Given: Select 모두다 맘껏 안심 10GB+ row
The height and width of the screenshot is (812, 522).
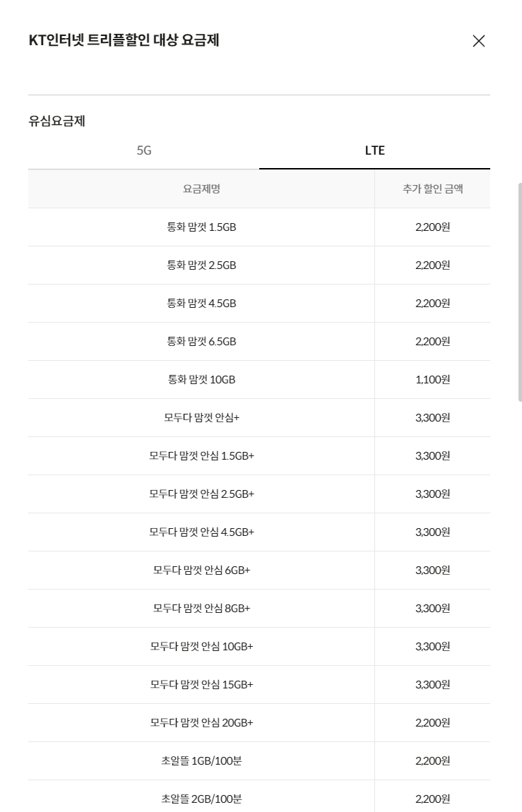Looking at the screenshot, I should tap(259, 646).
